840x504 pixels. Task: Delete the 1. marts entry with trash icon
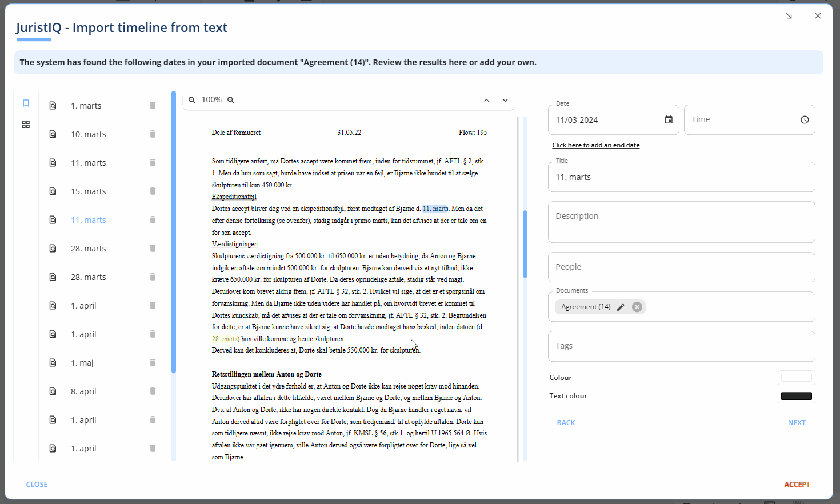(x=153, y=106)
